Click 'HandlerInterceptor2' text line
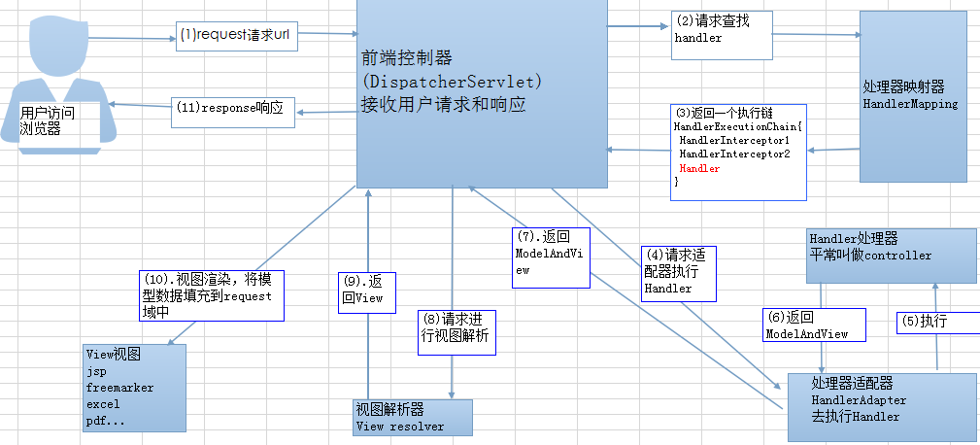Screen dimensions: 980x445 click(x=735, y=154)
